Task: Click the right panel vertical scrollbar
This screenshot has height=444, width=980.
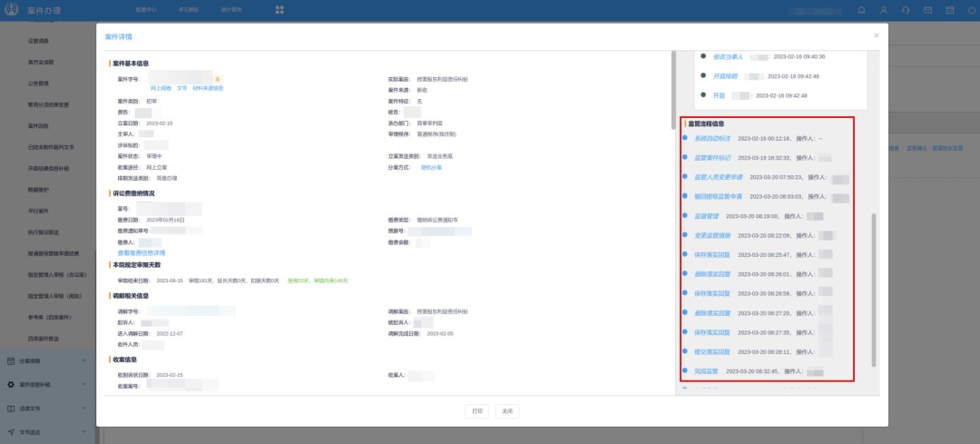Action: point(874,291)
